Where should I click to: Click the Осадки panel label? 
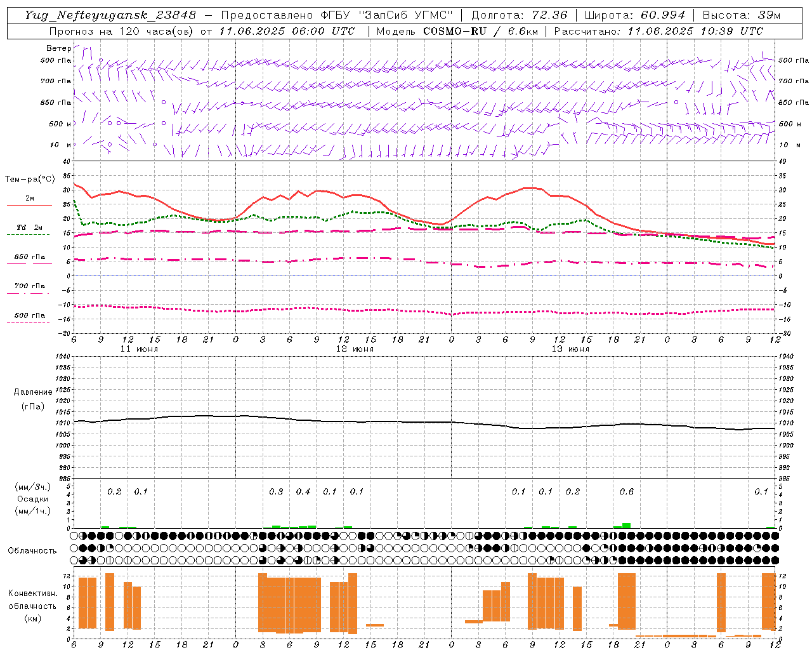pyautogui.click(x=33, y=499)
